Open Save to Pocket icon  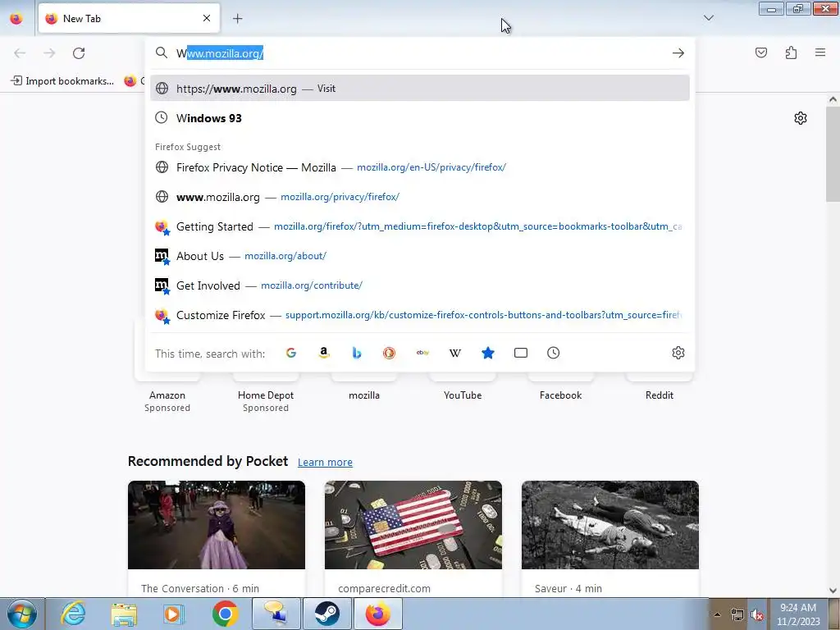[760, 52]
